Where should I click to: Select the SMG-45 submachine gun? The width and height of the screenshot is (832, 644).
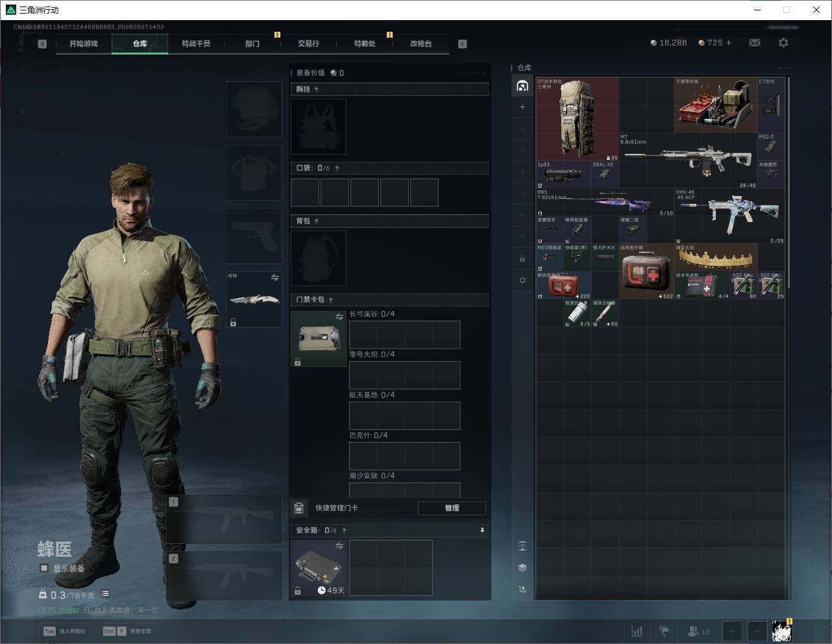[729, 216]
